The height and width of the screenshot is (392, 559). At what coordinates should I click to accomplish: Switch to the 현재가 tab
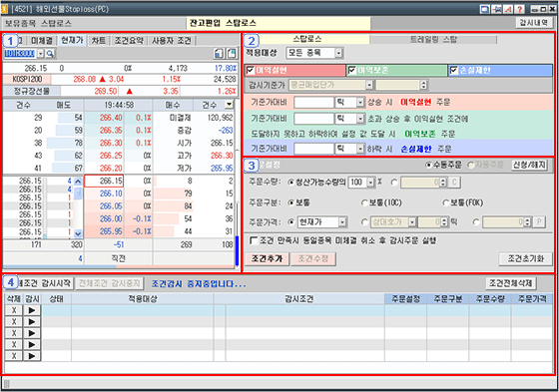coord(72,40)
